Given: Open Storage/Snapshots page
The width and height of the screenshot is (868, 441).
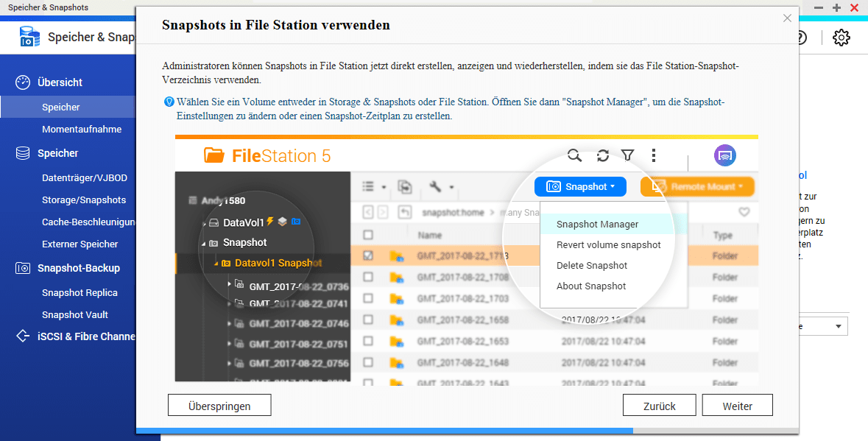Looking at the screenshot, I should [84, 200].
